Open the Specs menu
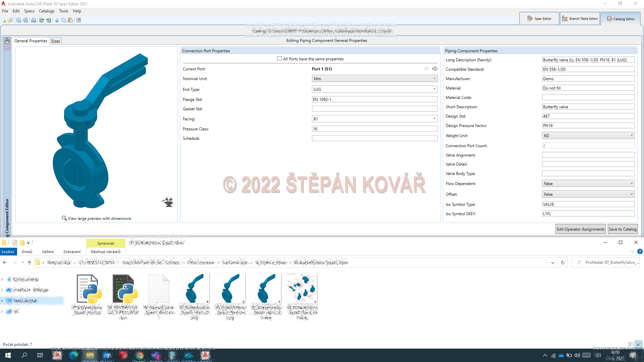644x362 pixels. (x=29, y=11)
